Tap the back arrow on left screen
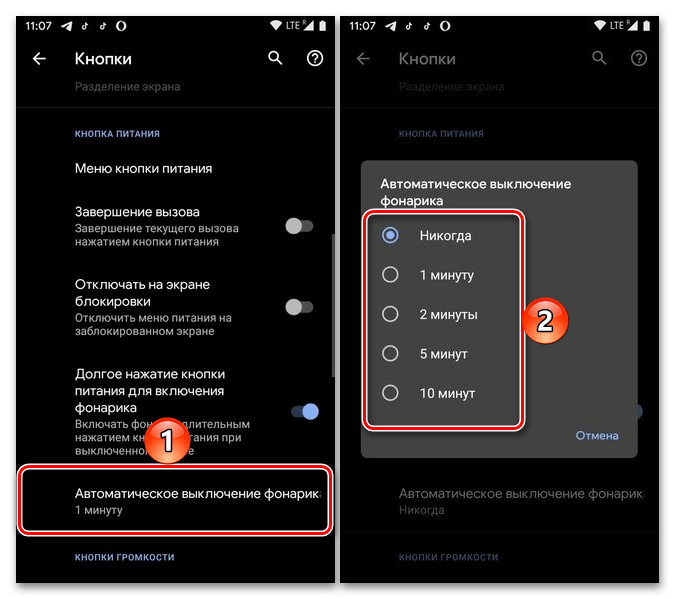 [x=39, y=58]
